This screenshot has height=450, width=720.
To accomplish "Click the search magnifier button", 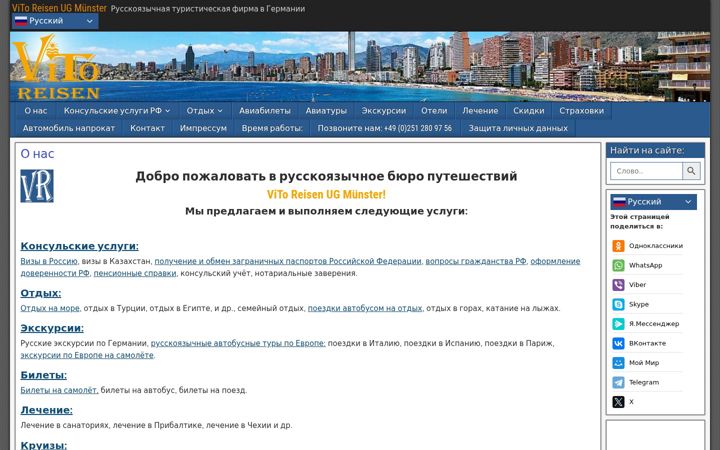I will [691, 171].
